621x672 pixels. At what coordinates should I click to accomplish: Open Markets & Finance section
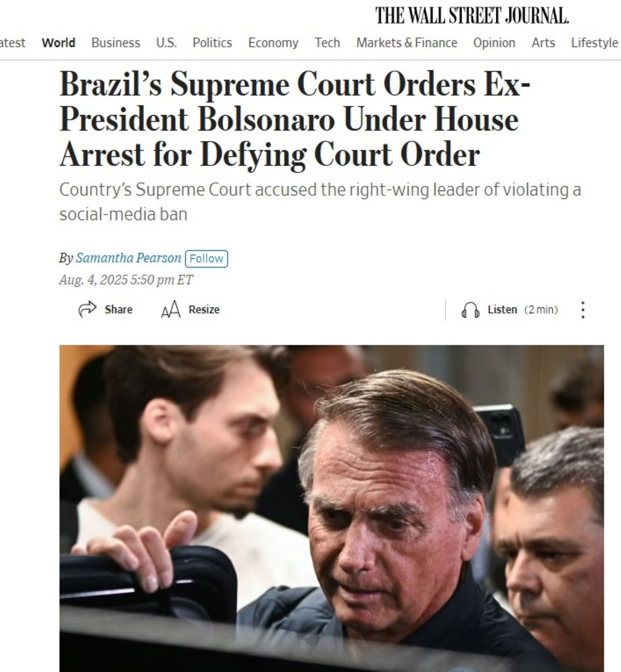point(407,42)
